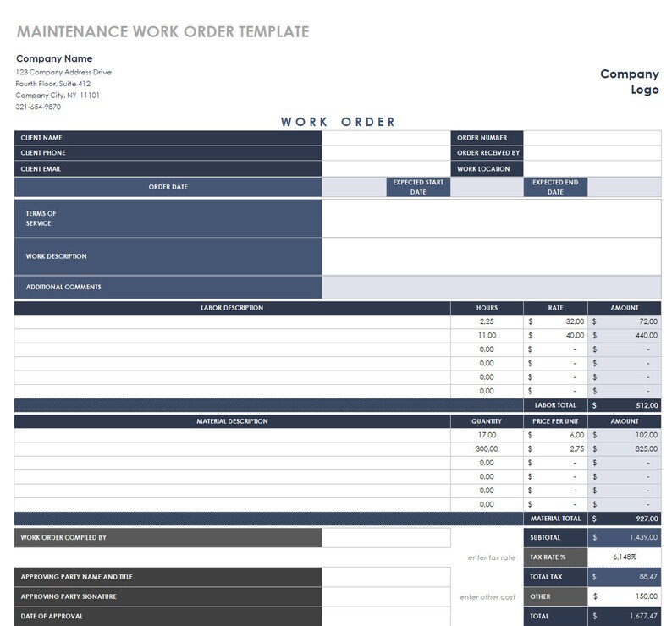Click the Total Tax 88,47 value
672x626 pixels.
[x=625, y=577]
